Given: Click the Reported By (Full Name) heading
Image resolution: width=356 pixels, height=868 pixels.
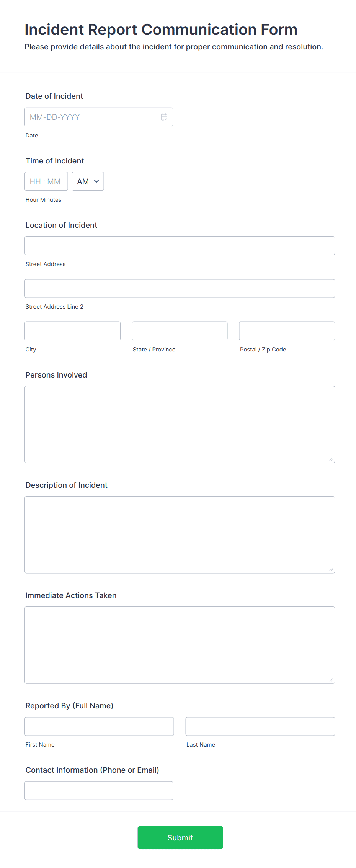Looking at the screenshot, I should (x=69, y=705).
